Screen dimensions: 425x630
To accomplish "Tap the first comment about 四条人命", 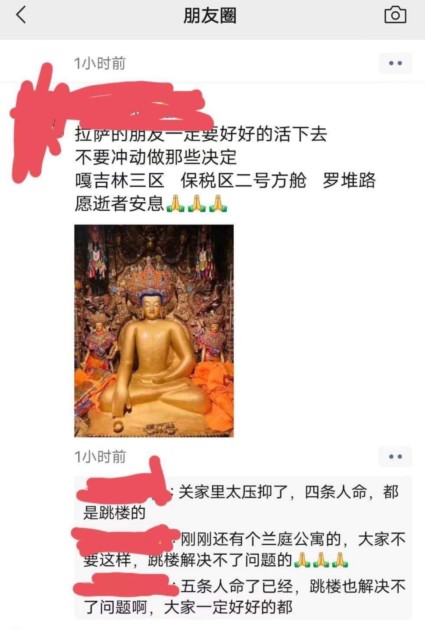I will [x=241, y=501].
